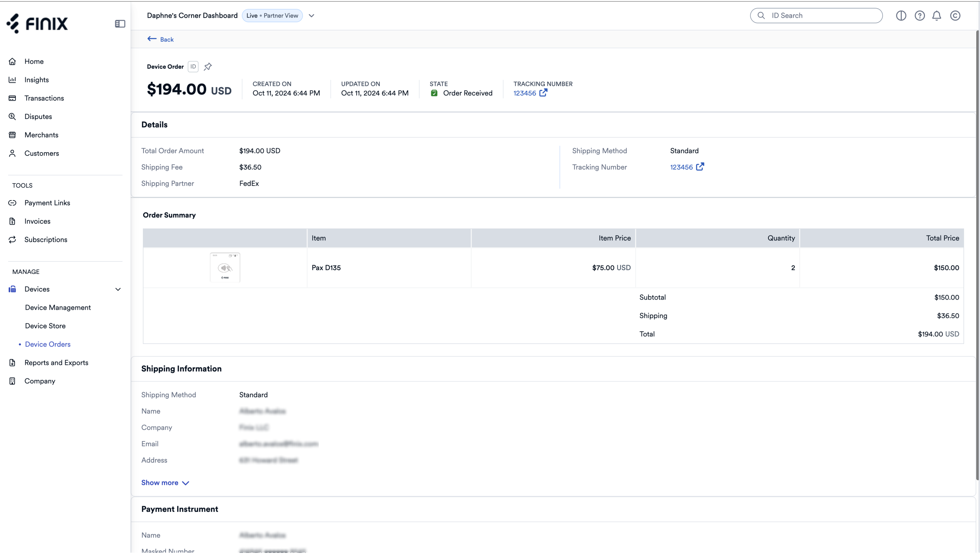Open Device Management submenu item
The image size is (980, 554).
(x=58, y=307)
